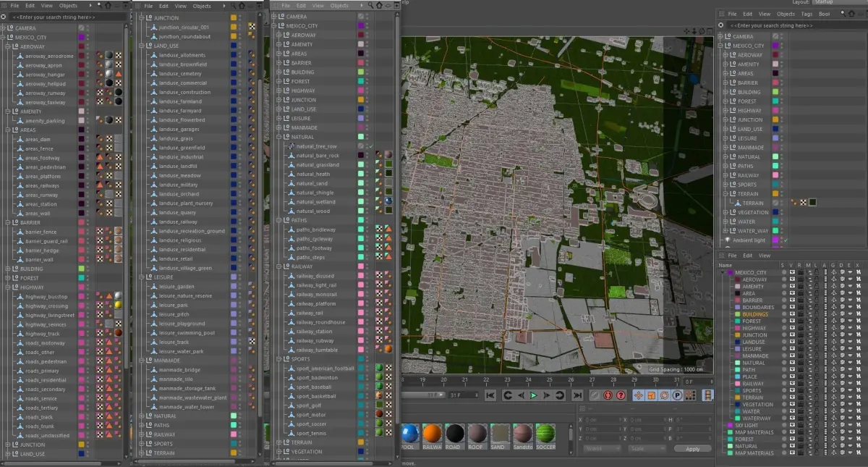The width and height of the screenshot is (868, 467).
Task: Collapse the HIGHWAY group in left panel
Action: pyautogui.click(x=8, y=287)
